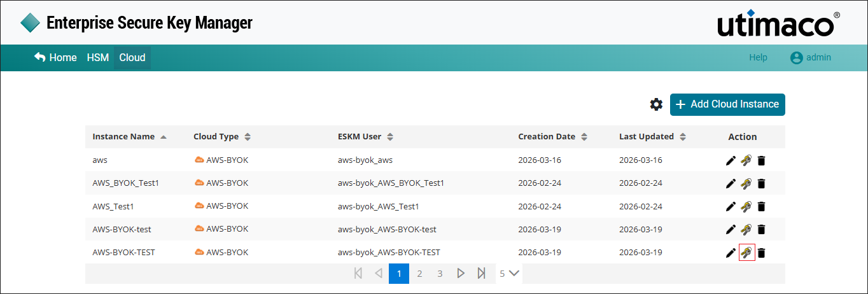
Task: Click creation date 2026-03-16
Action: click(x=540, y=160)
